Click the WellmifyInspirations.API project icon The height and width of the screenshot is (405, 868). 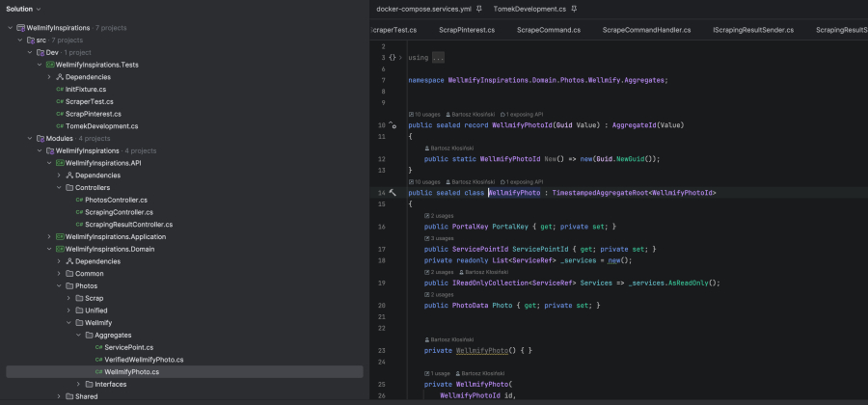(59, 163)
